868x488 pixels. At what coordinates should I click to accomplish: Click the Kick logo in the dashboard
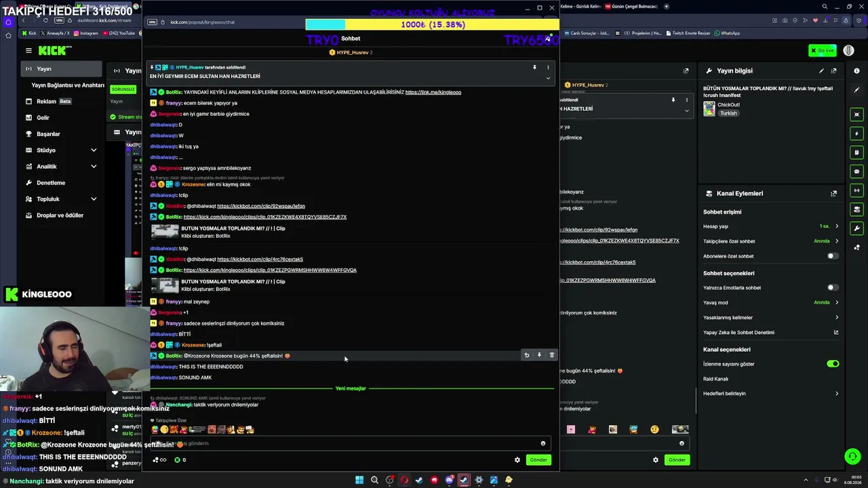[x=55, y=50]
